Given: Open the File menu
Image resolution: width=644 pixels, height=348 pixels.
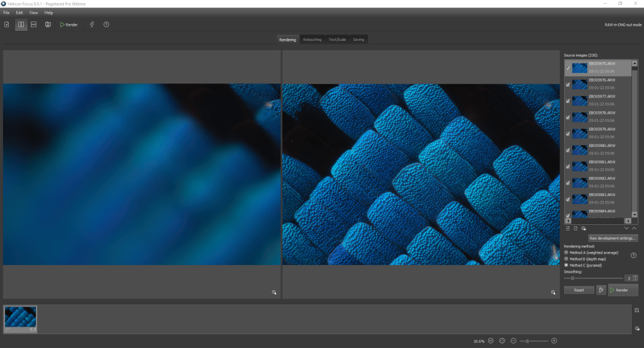Looking at the screenshot, I should [x=6, y=13].
